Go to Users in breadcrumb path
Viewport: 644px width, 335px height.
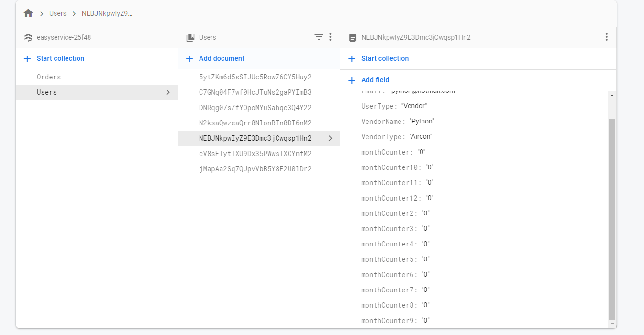(x=58, y=13)
